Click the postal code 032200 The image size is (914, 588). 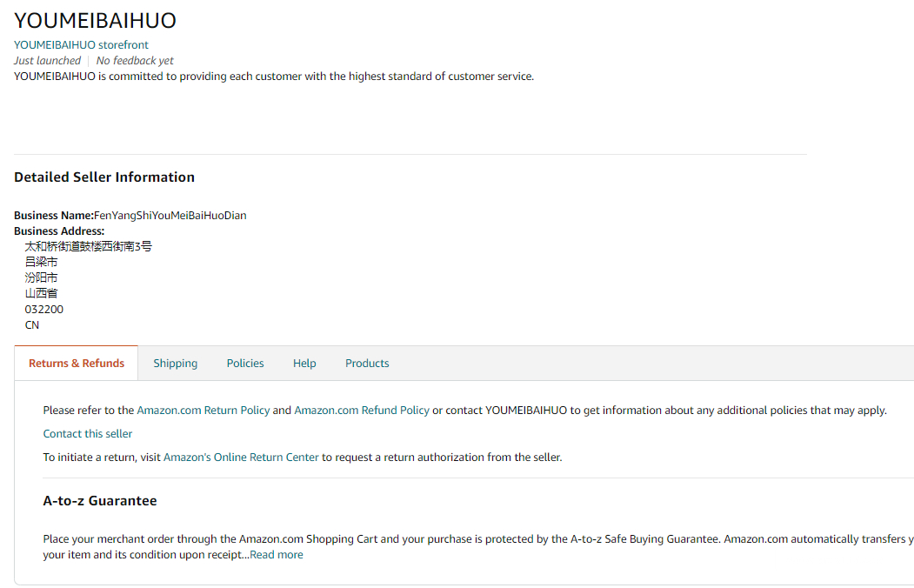click(x=44, y=309)
